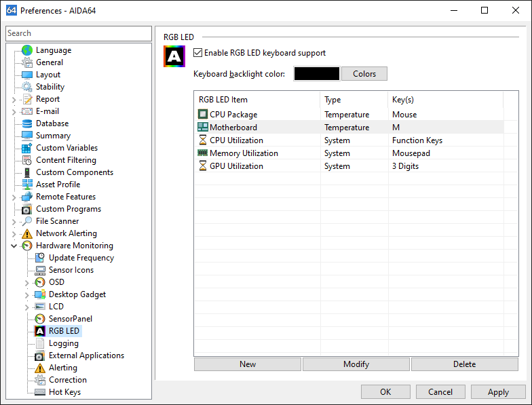This screenshot has height=405, width=532.
Task: Click the E-mail envelope icon
Action: point(27,111)
